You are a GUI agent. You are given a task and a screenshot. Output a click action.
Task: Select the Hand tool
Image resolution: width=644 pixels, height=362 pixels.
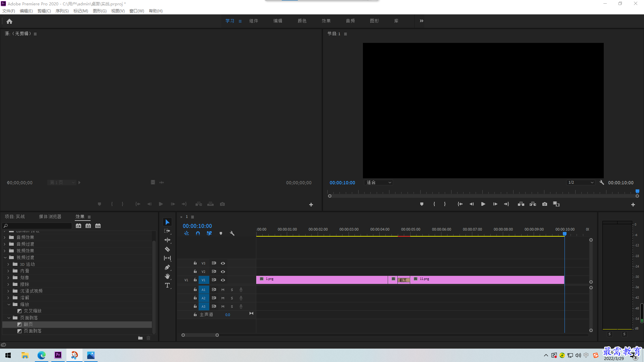pyautogui.click(x=167, y=276)
